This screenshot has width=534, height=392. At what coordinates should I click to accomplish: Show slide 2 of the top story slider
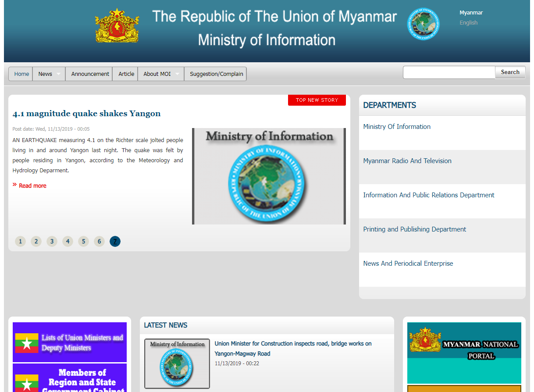36,242
